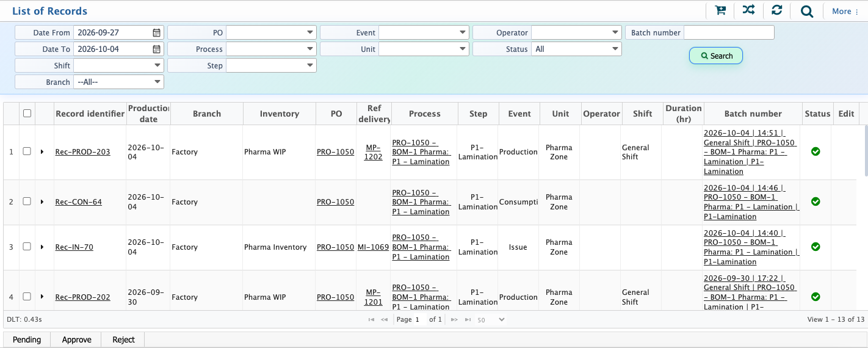The image size is (868, 348).
Task: Open the PO filter dropdown
Action: 271,32
